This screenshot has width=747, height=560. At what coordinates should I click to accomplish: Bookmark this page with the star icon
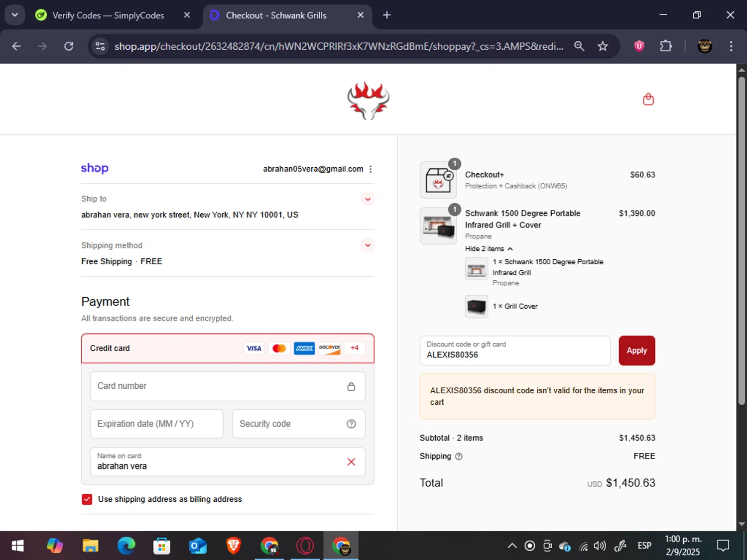pos(603,46)
